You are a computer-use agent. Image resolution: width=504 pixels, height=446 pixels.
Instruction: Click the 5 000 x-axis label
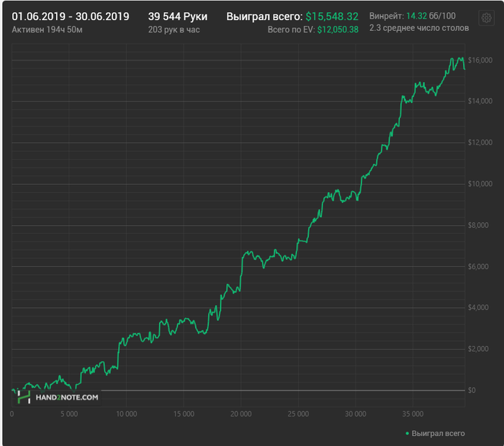69,414
